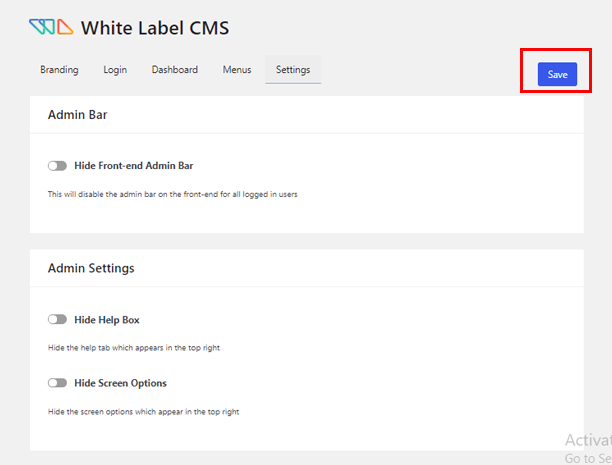Click the Admin Bar section heading
Viewport: 612px width, 465px height.
(77, 115)
